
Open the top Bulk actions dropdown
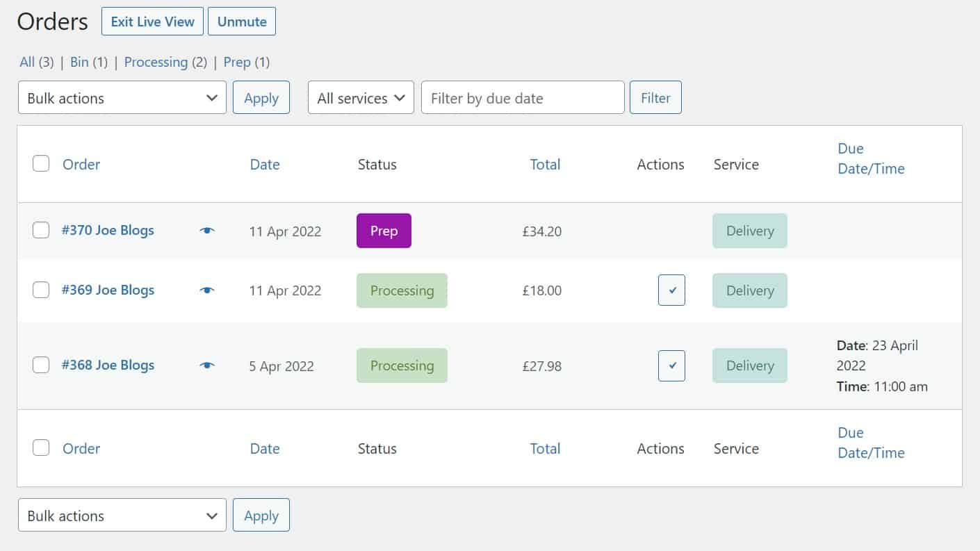(x=122, y=98)
